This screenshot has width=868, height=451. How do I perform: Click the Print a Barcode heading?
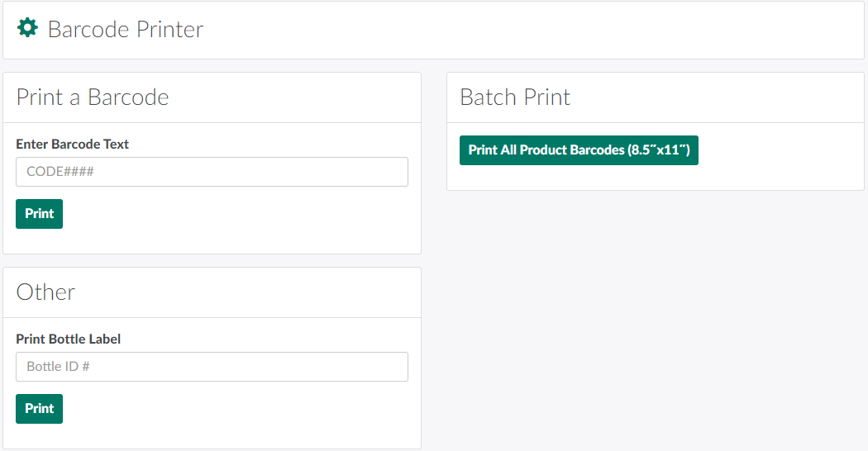pyautogui.click(x=93, y=97)
